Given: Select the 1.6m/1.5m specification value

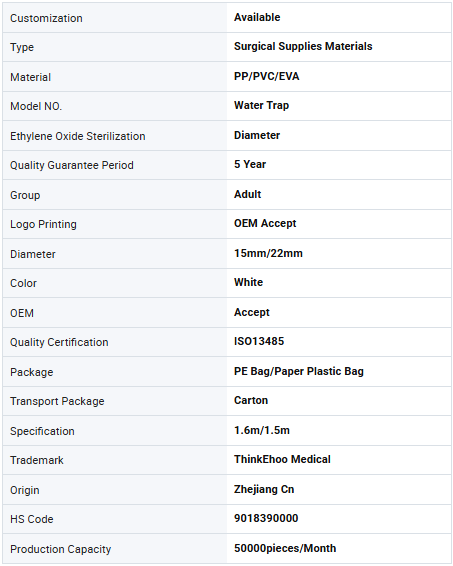Looking at the screenshot, I should (262, 430).
